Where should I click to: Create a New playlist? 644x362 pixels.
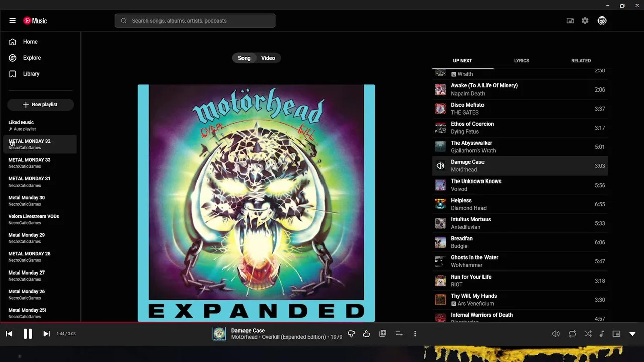click(40, 104)
